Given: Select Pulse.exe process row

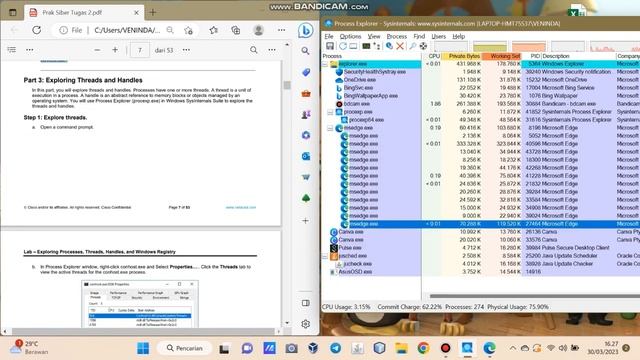Looking at the screenshot, I should (480, 248).
